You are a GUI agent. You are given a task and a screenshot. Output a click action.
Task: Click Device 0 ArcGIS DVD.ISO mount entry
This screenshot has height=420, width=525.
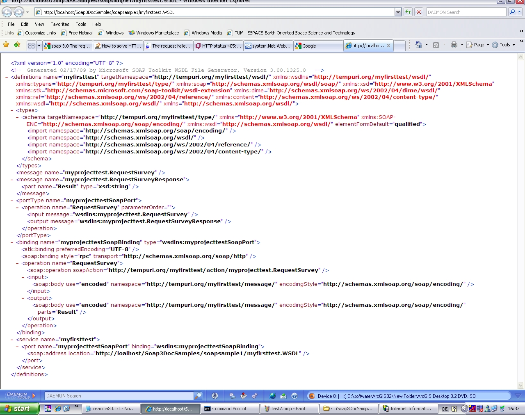tap(409, 396)
